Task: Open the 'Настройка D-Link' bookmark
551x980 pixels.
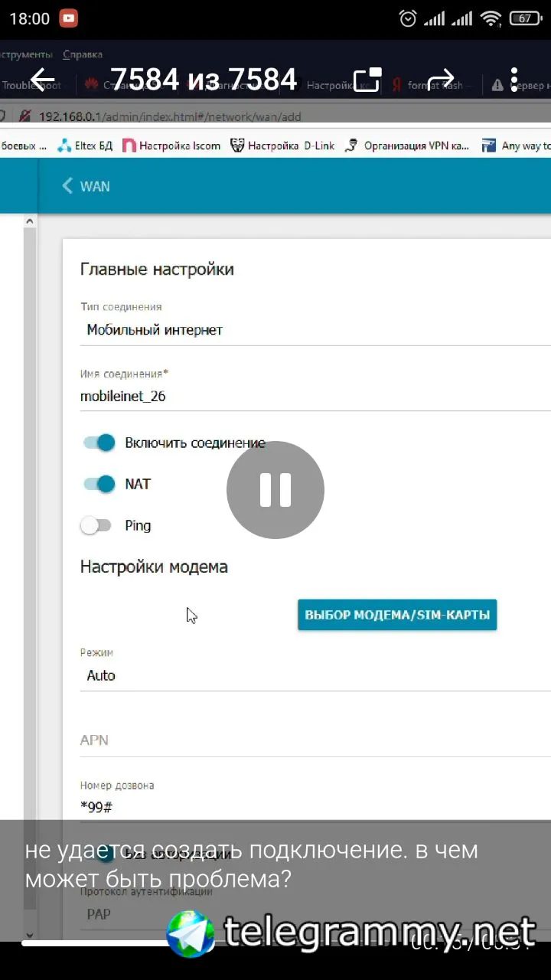Action: tap(282, 145)
